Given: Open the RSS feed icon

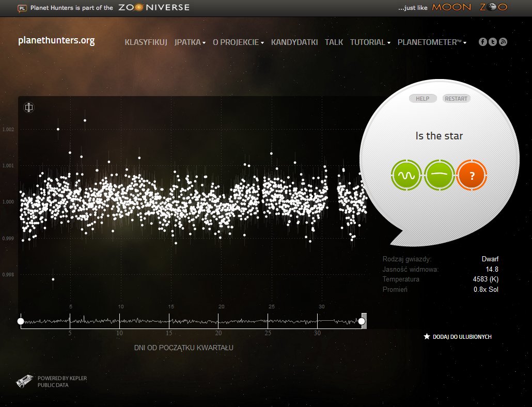Looking at the screenshot, I should [503, 42].
